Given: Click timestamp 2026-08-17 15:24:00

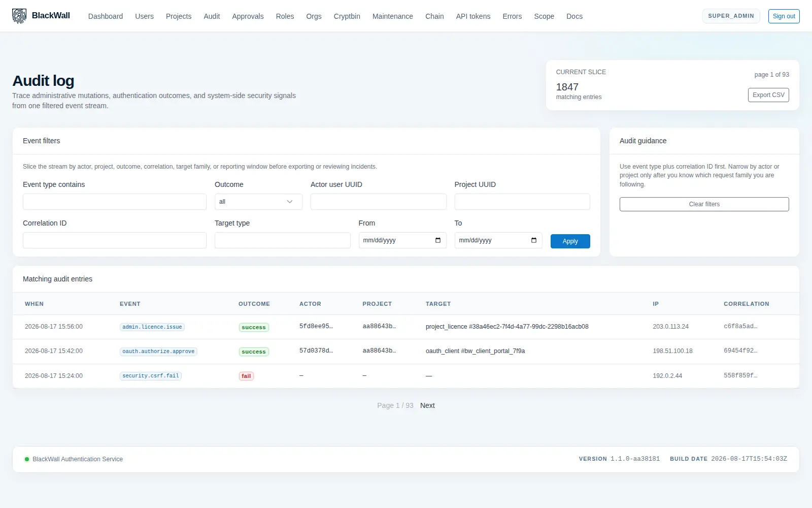Looking at the screenshot, I should coord(54,376).
